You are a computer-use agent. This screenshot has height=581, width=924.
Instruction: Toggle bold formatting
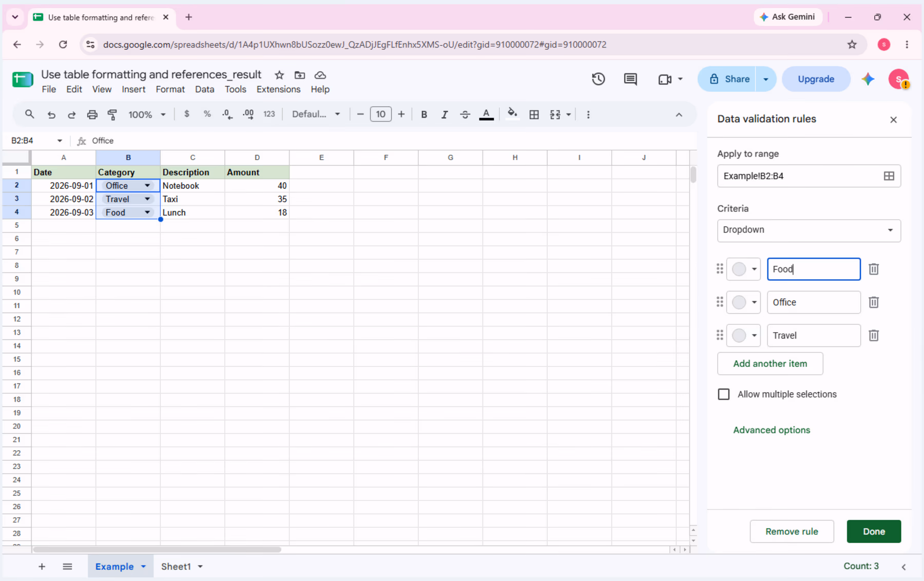coord(424,114)
